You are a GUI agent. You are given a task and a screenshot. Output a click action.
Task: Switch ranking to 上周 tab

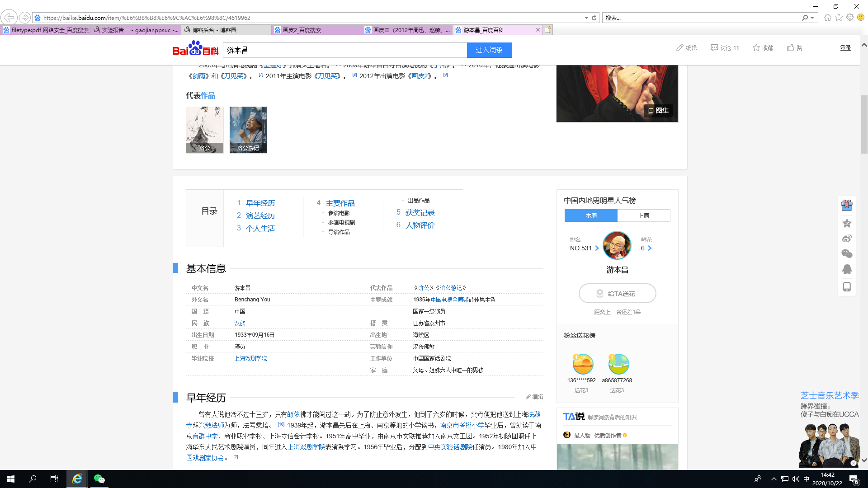pos(644,216)
